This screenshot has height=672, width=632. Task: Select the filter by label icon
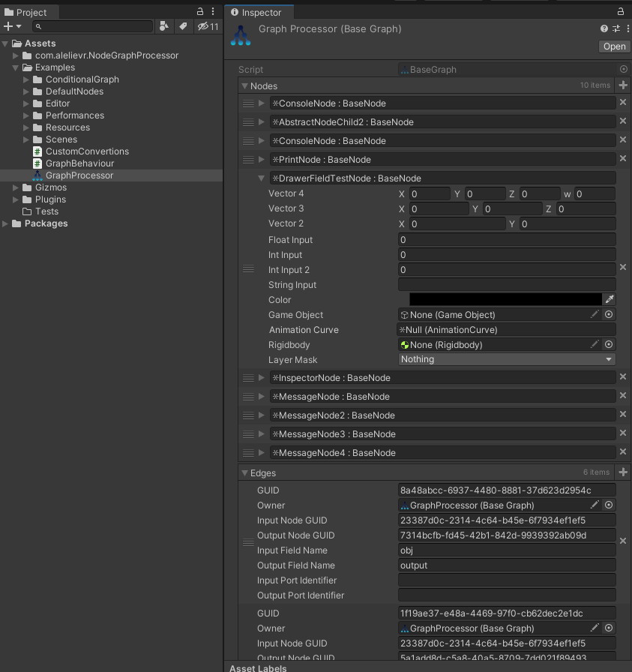[x=183, y=25]
